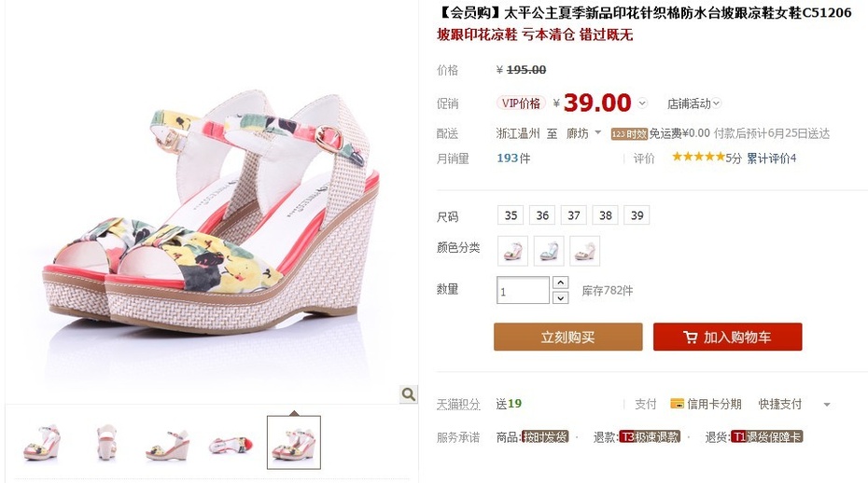Click the T3极速退款 refund badge
868x483 pixels.
650,437
